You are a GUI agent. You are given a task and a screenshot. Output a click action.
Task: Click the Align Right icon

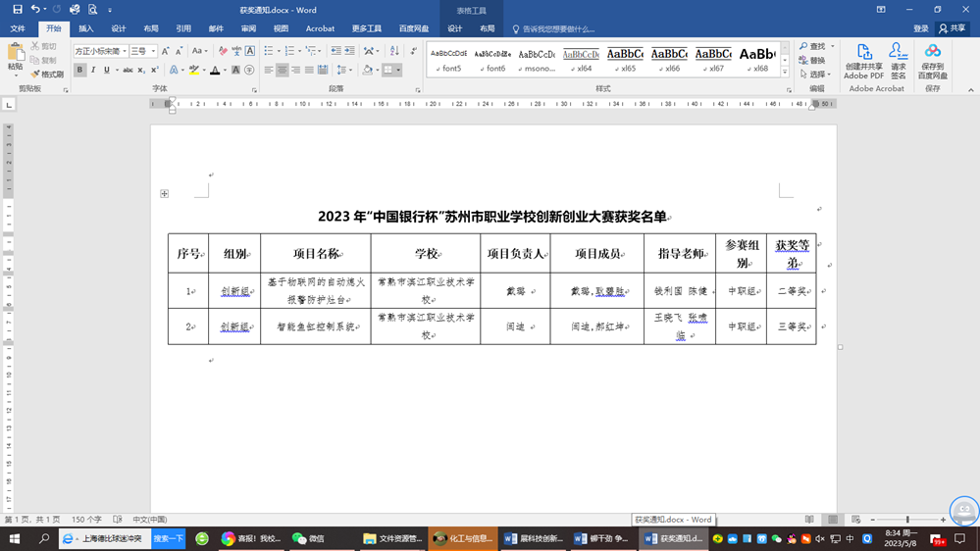point(295,70)
